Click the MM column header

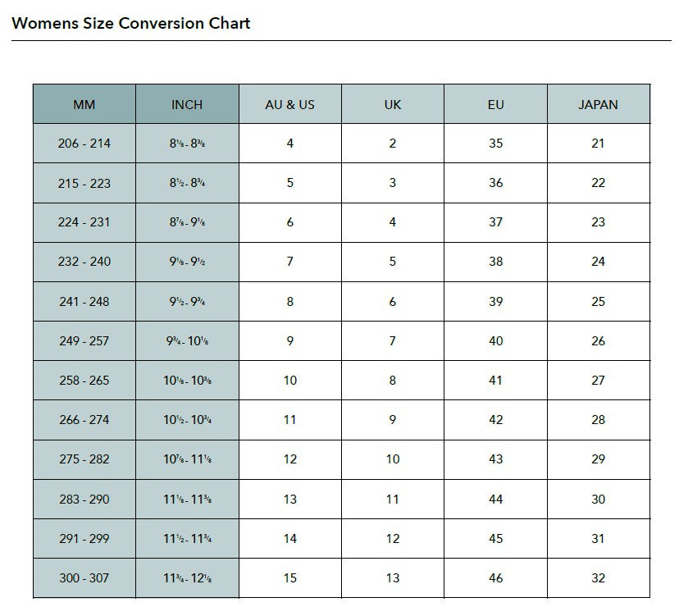pos(84,104)
